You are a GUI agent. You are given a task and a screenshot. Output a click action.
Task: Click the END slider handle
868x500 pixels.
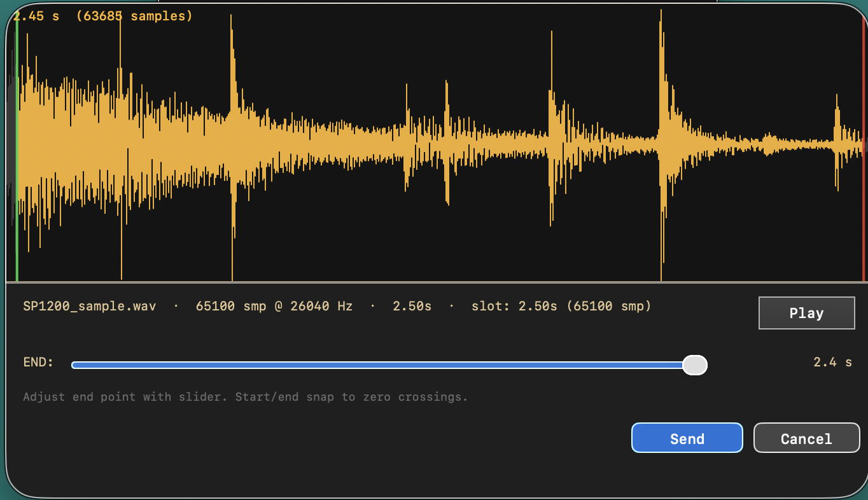pos(695,365)
